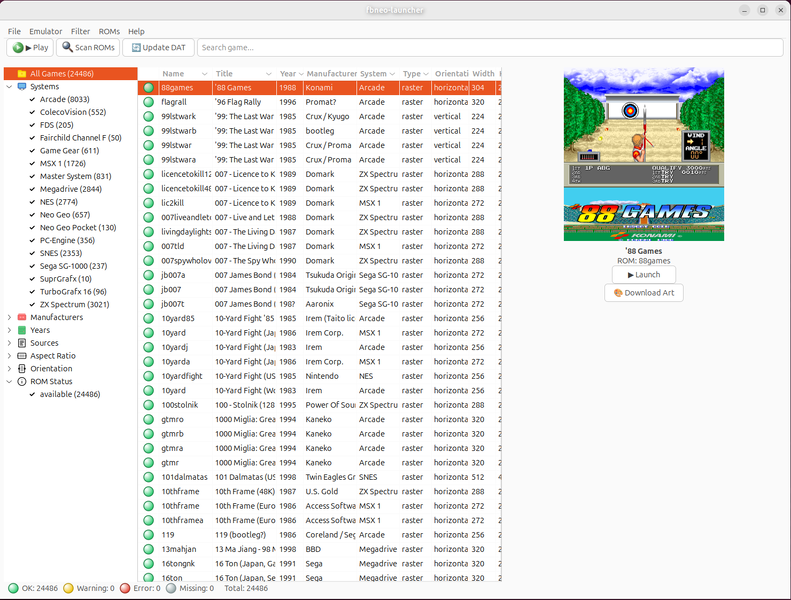Click the green Play toolbar button
791x600 pixels.
pyautogui.click(x=30, y=47)
